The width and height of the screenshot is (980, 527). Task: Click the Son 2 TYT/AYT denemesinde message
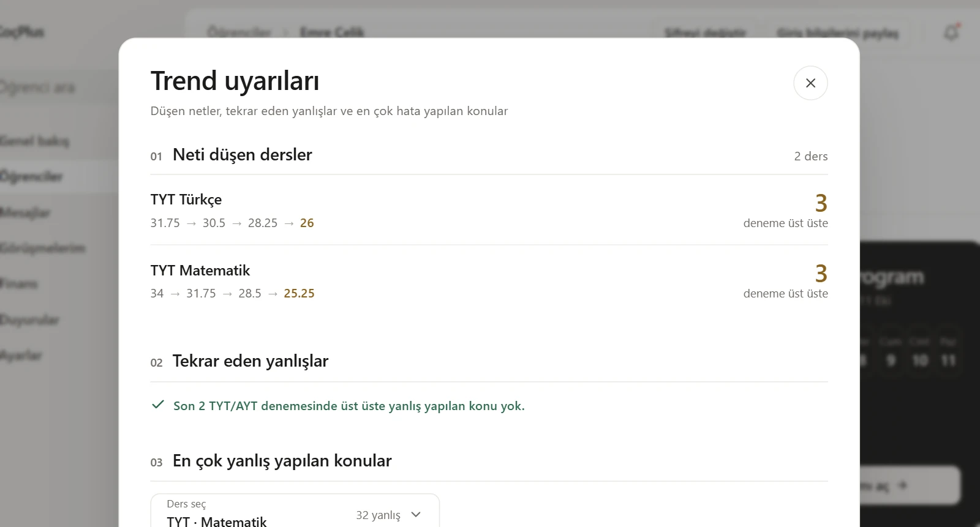(x=349, y=406)
